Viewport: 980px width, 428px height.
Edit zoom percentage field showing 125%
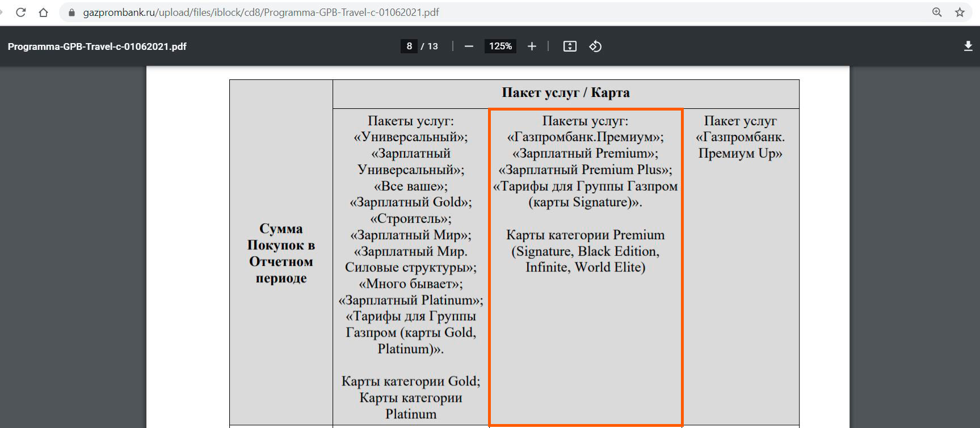500,46
